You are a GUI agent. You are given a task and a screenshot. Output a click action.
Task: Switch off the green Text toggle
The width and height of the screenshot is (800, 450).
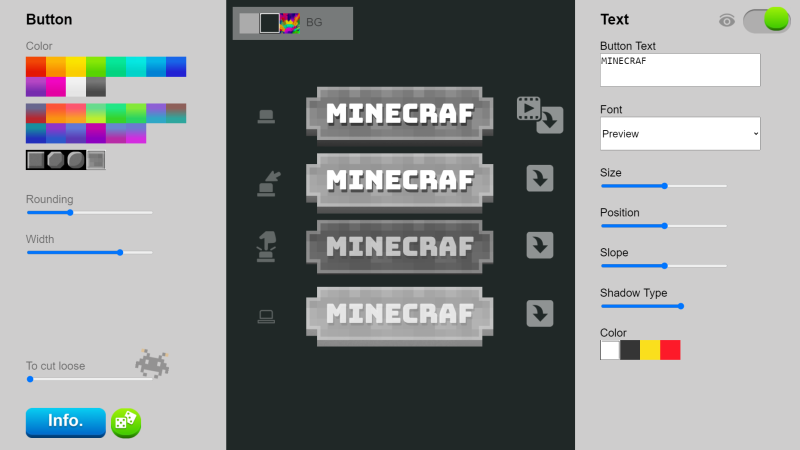click(x=766, y=20)
